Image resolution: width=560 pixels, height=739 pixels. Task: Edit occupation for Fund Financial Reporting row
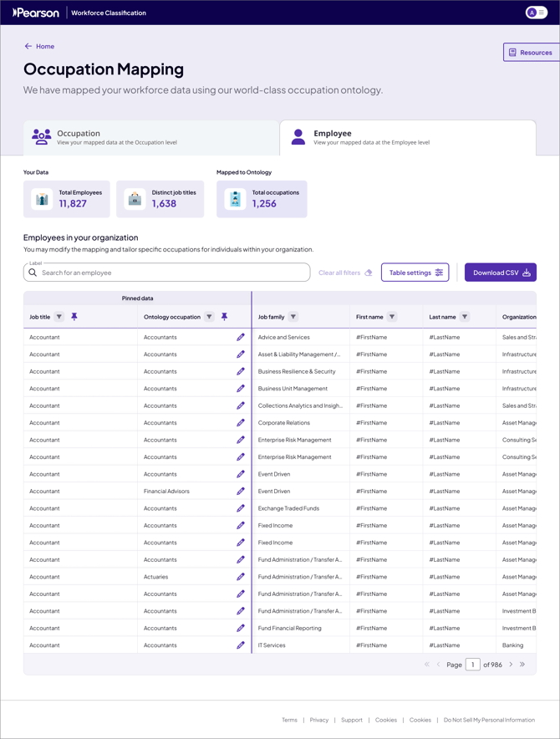[241, 628]
